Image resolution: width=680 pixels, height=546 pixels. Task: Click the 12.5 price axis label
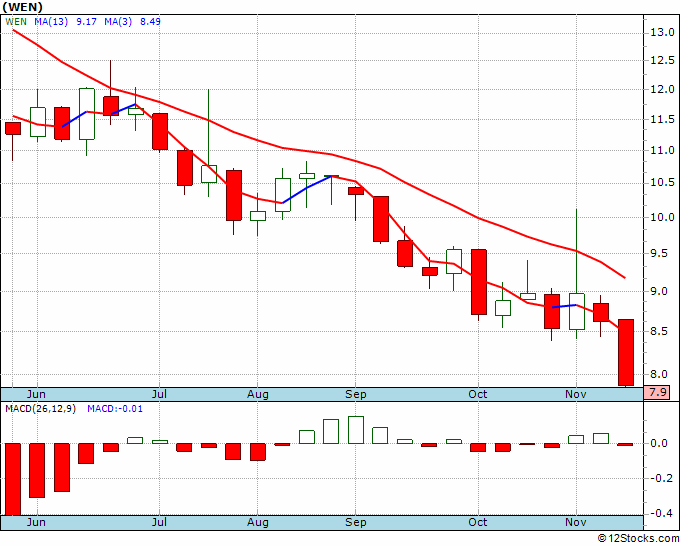662,61
